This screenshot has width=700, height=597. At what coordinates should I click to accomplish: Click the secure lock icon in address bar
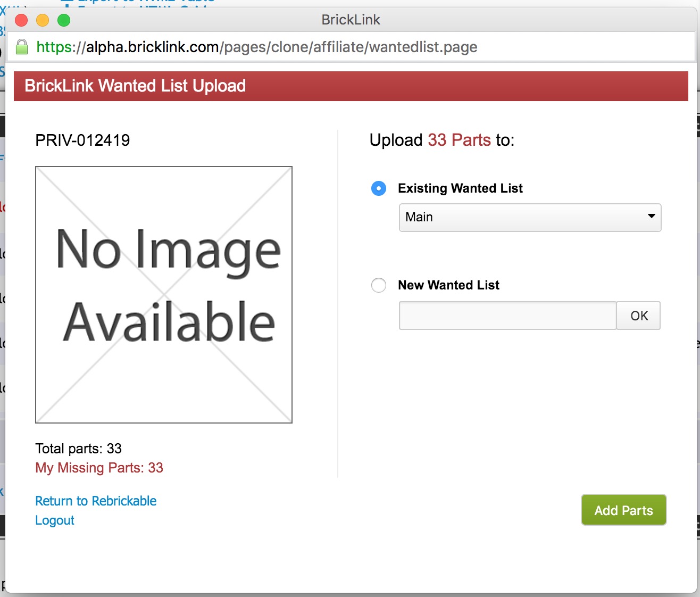pyautogui.click(x=22, y=47)
